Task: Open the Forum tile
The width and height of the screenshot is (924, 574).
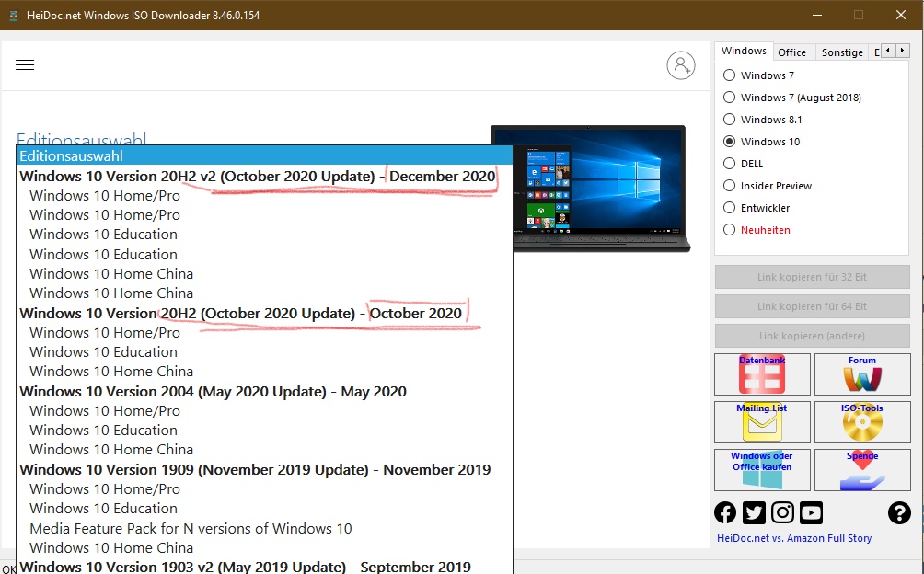Action: tap(862, 374)
